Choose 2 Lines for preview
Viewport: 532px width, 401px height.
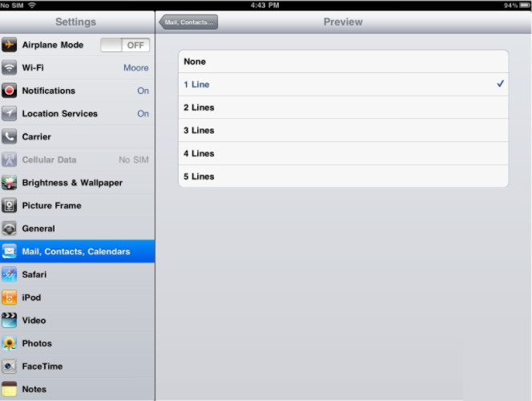click(343, 107)
